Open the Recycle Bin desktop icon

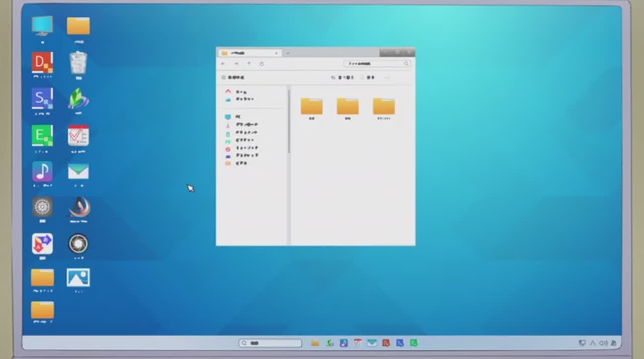point(78,63)
